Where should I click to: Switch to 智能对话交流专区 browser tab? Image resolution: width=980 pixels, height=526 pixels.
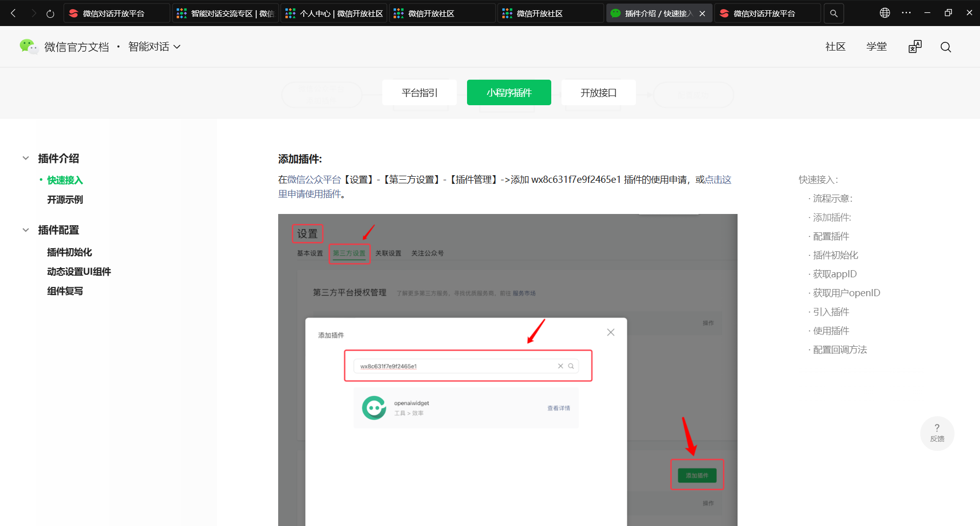tap(225, 14)
